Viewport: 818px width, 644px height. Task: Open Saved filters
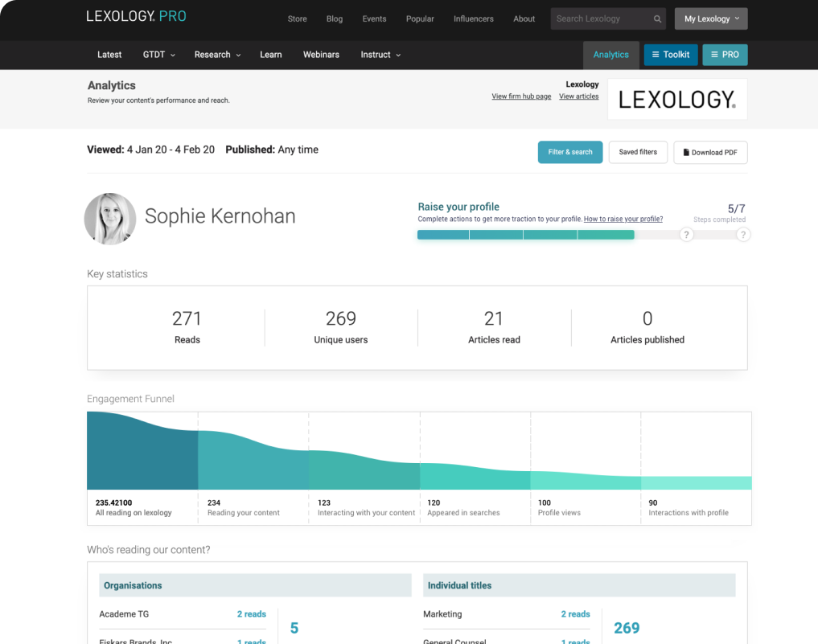(x=638, y=152)
